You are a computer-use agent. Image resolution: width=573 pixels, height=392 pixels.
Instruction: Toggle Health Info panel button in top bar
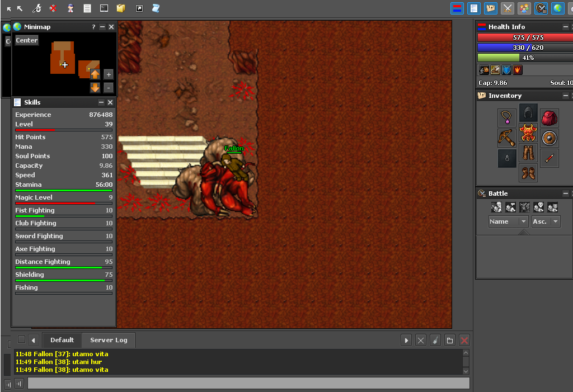click(457, 8)
